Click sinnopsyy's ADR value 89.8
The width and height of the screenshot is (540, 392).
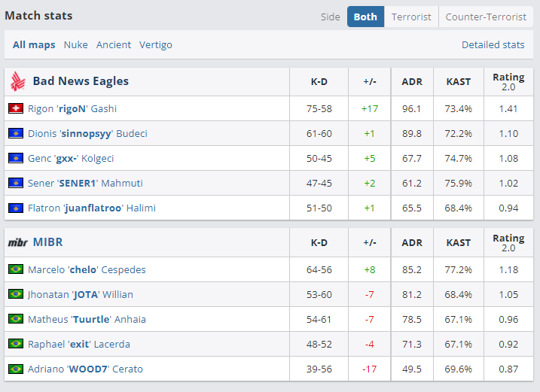point(412,133)
